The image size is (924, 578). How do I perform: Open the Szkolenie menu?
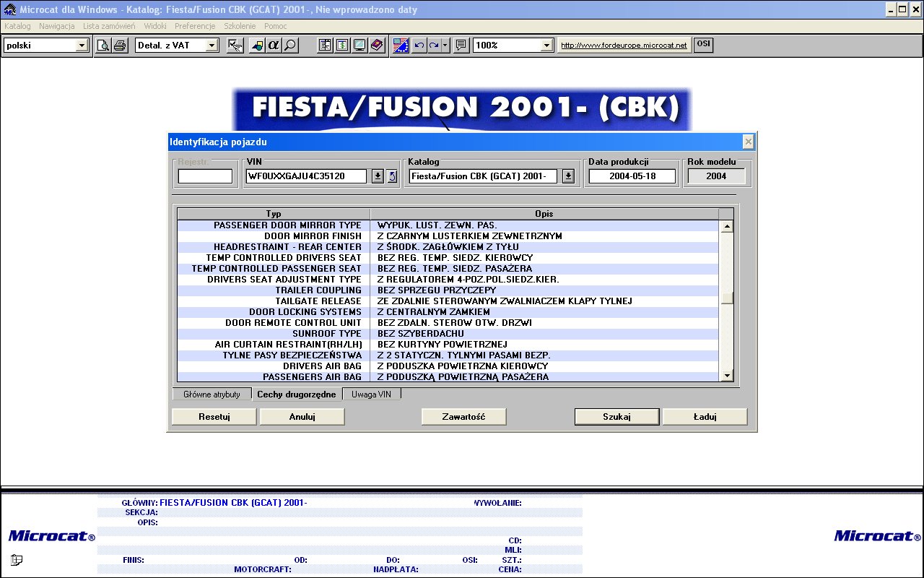[240, 26]
